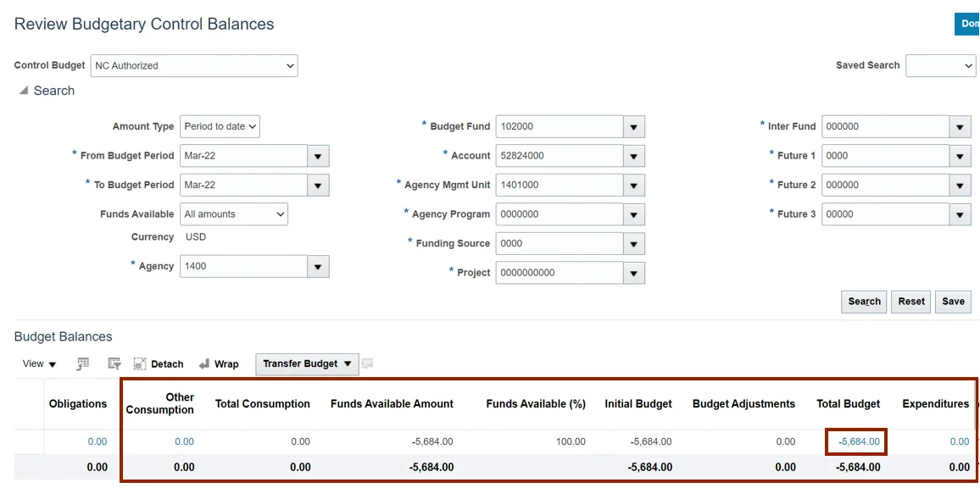
Task: Click the Search button
Action: tap(864, 302)
